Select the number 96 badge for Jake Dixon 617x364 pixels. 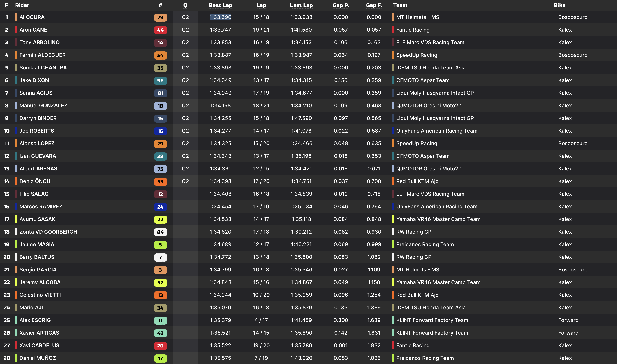click(160, 80)
